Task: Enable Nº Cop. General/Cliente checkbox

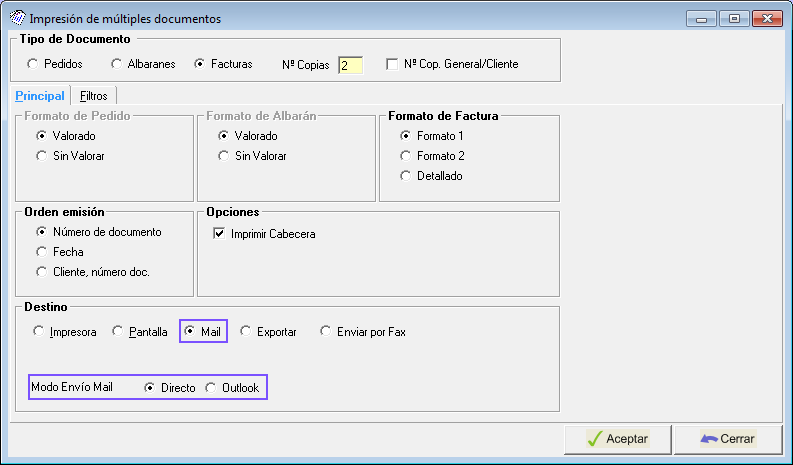Action: [x=392, y=64]
